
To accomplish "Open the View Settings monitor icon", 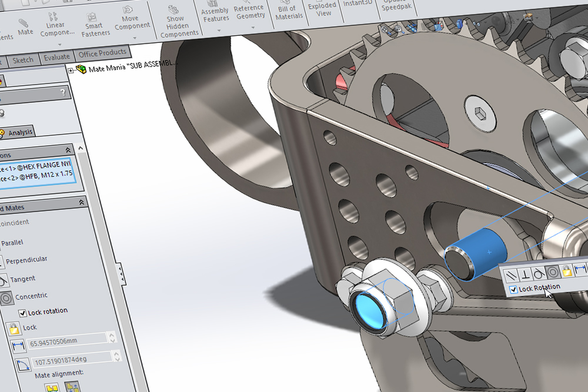I will click(529, 17).
